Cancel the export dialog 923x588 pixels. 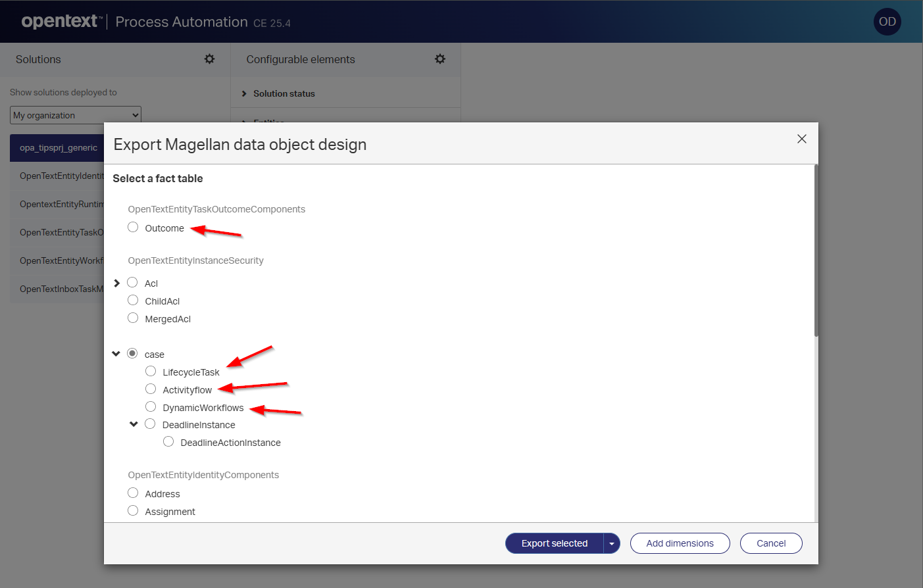pos(770,543)
